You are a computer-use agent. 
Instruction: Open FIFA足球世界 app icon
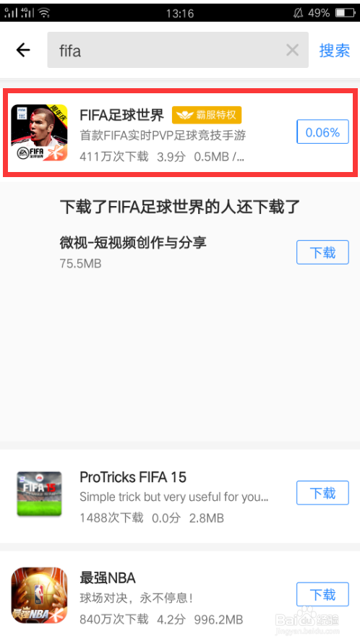(x=39, y=132)
